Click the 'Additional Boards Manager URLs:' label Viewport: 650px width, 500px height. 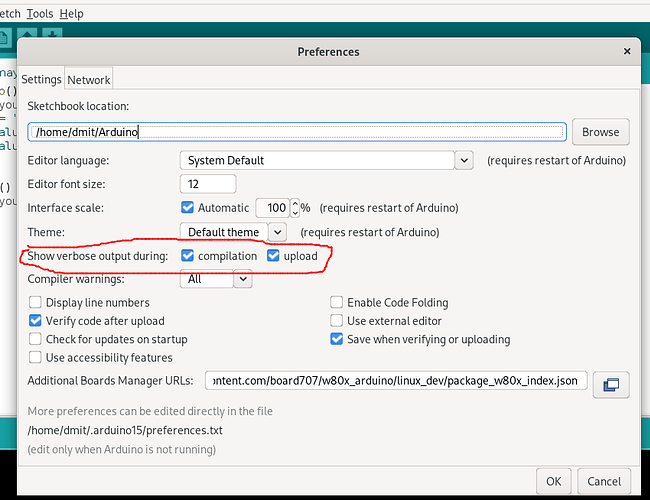[110, 381]
